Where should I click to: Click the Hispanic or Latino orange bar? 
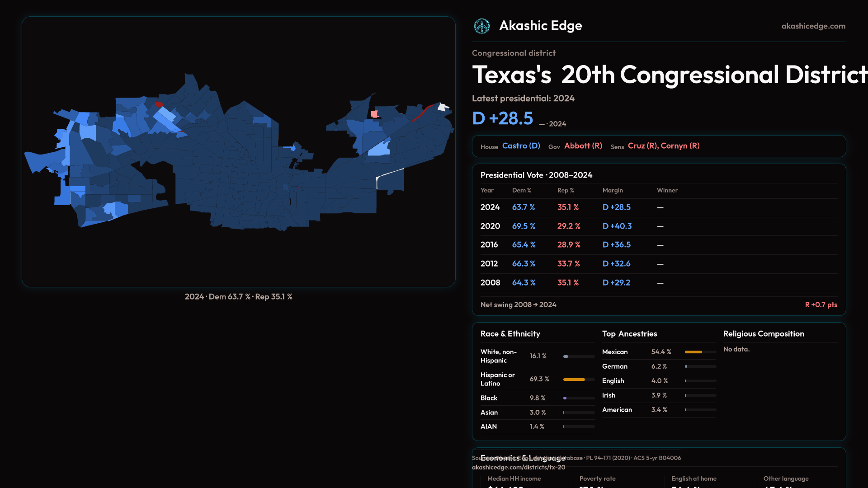(574, 380)
